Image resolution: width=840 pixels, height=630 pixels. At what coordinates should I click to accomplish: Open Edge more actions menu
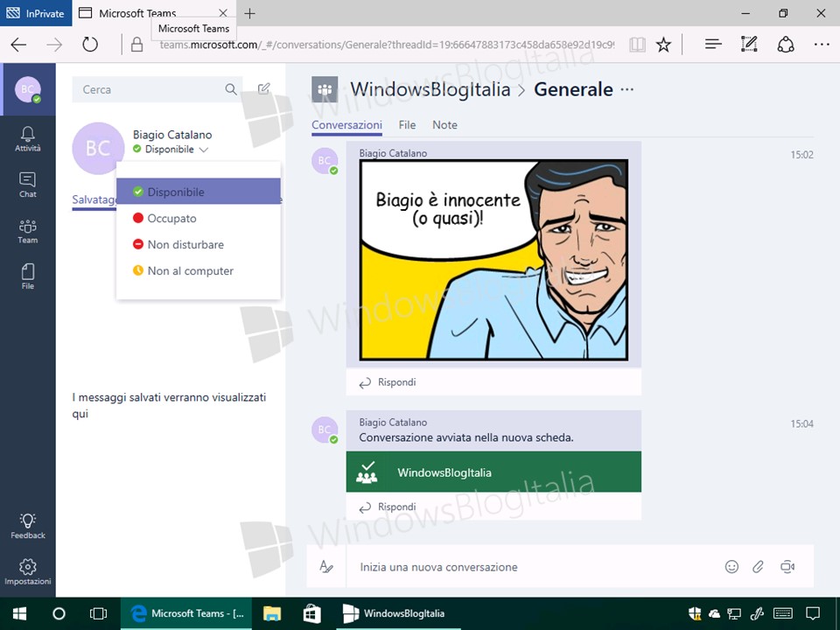(822, 45)
